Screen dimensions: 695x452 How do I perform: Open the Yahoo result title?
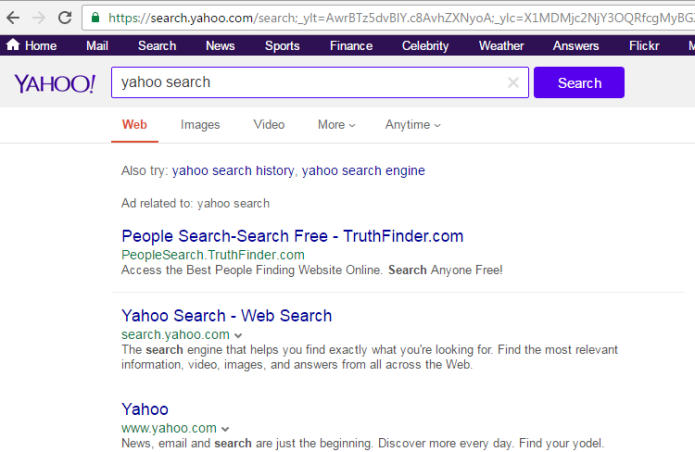(x=145, y=409)
